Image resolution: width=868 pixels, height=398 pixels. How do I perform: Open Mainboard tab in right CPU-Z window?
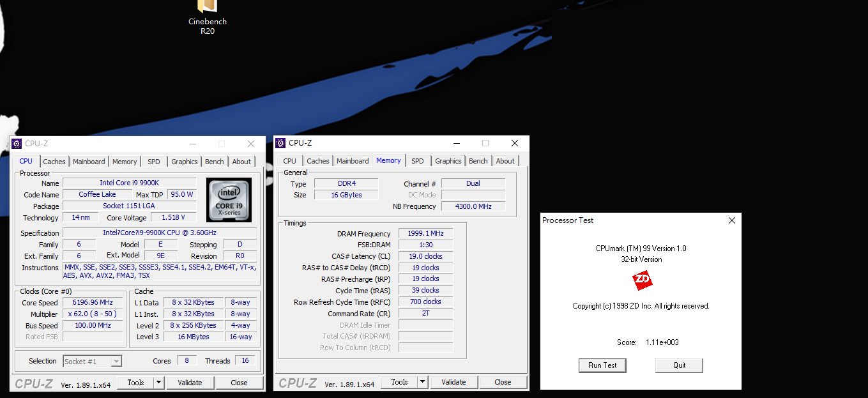(x=353, y=161)
